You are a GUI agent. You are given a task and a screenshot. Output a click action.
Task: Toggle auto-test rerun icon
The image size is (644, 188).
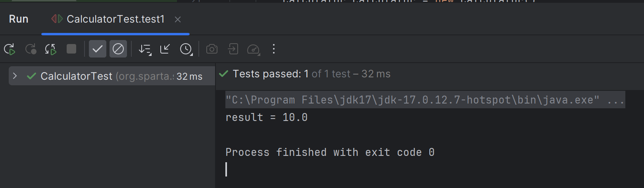click(x=51, y=49)
